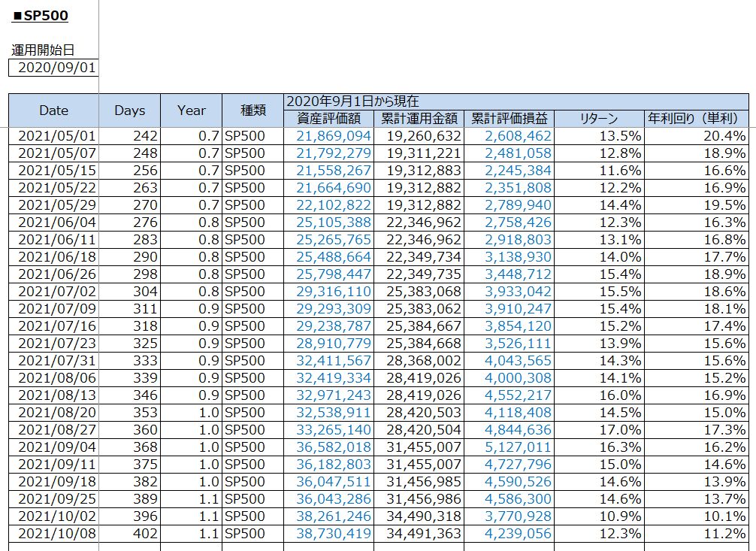Select the 累計評価損益 column header
The height and width of the screenshot is (551, 756).
click(x=510, y=118)
